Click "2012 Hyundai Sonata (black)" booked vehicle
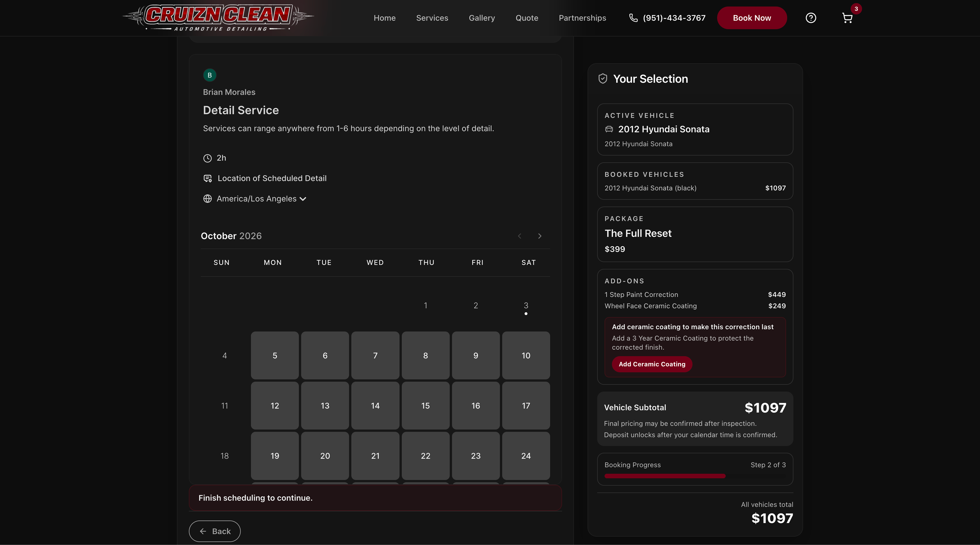Image resolution: width=980 pixels, height=545 pixels. [x=695, y=188]
